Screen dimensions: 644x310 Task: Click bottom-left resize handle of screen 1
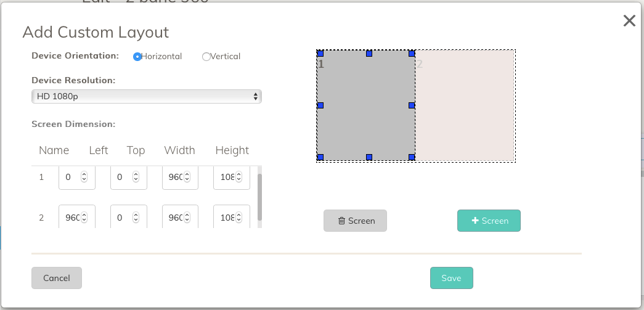click(320, 157)
